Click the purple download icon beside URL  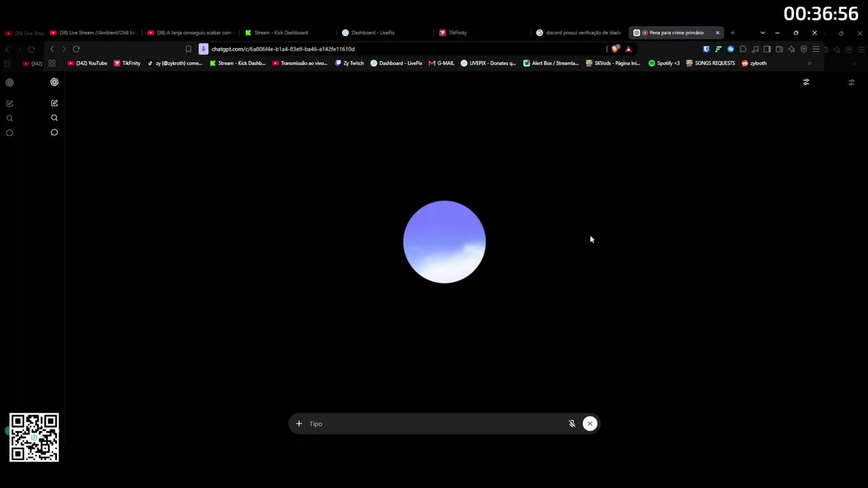(203, 49)
